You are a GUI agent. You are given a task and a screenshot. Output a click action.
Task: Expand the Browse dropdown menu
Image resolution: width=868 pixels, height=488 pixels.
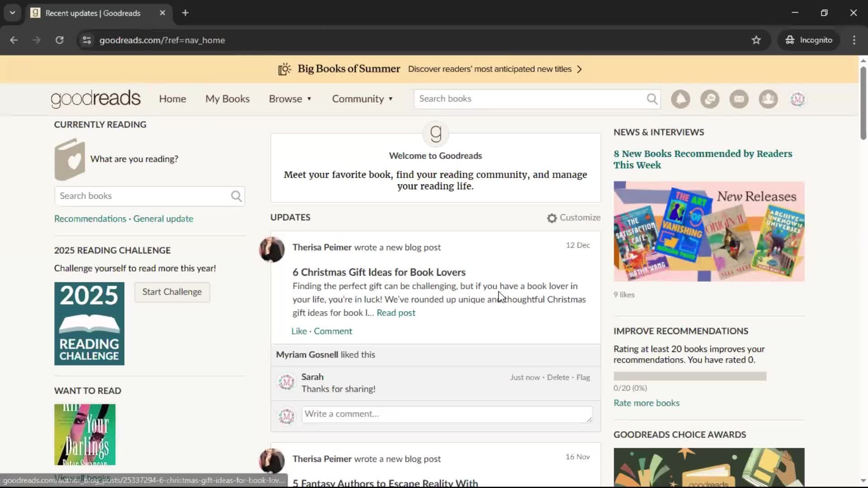click(290, 99)
